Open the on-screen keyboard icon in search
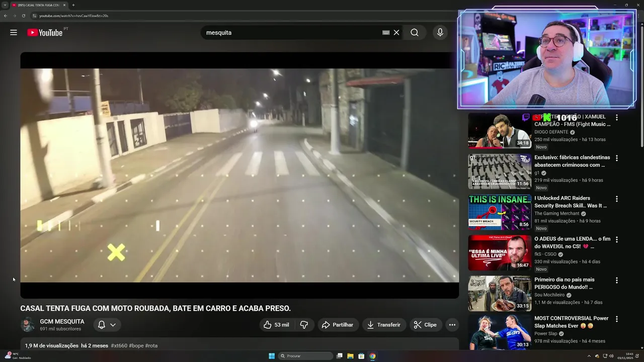Screen dimensions: 644x362 click(x=386, y=33)
